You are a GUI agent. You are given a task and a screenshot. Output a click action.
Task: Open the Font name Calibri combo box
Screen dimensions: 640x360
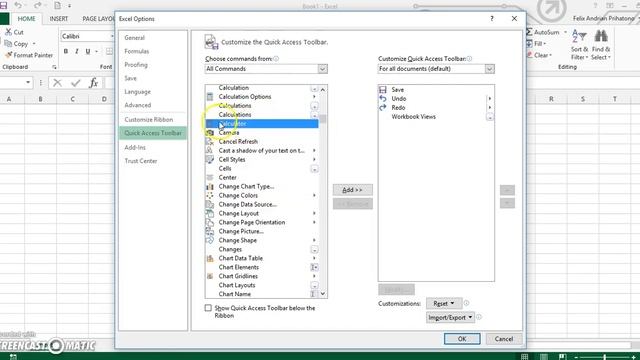pyautogui.click(x=87, y=36)
